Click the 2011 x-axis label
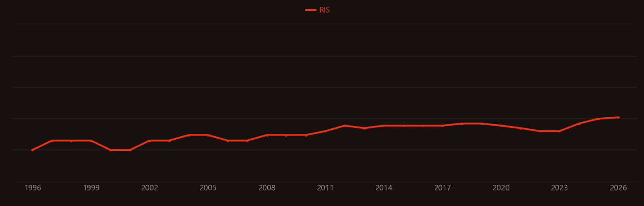644x206 pixels. click(x=325, y=188)
